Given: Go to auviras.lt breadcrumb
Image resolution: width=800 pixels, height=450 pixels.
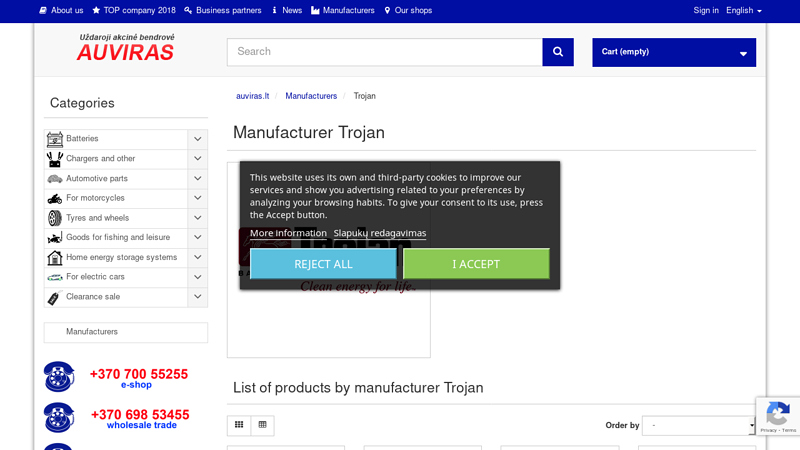Looking at the screenshot, I should (x=253, y=96).
